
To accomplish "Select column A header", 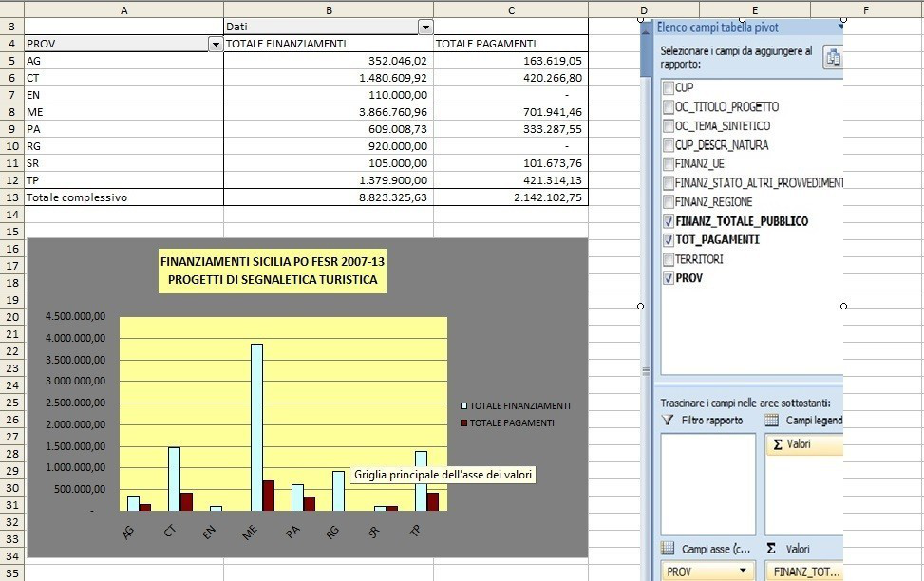I will [x=123, y=10].
